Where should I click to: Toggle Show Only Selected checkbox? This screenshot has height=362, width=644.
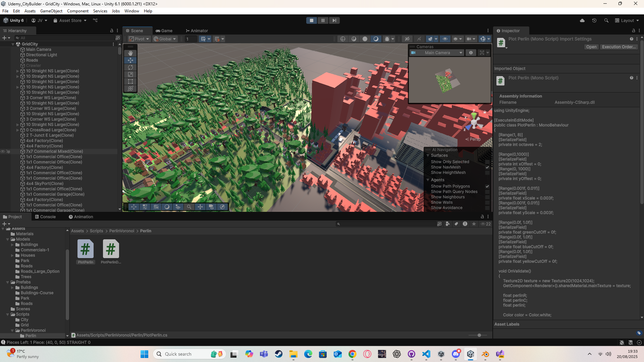pyautogui.click(x=487, y=162)
